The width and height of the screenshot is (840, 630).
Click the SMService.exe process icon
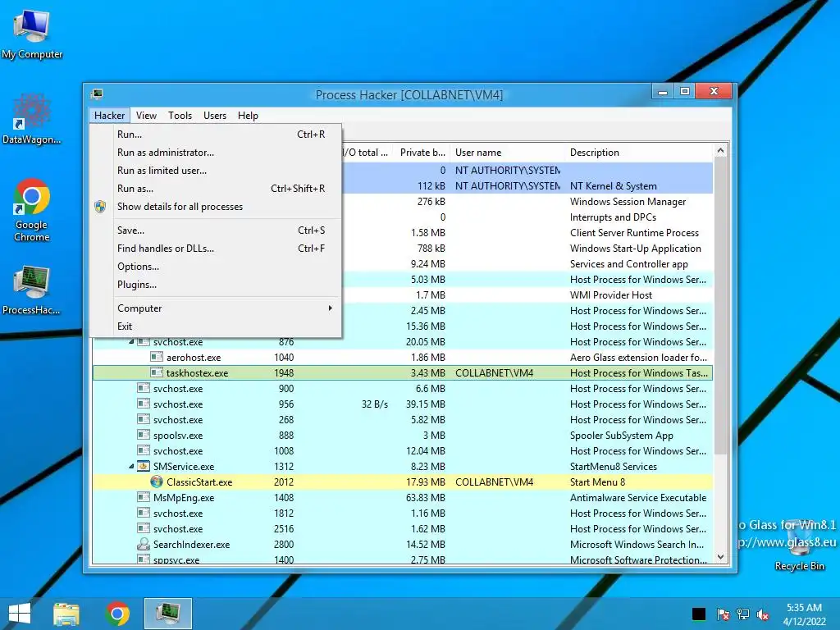point(143,466)
